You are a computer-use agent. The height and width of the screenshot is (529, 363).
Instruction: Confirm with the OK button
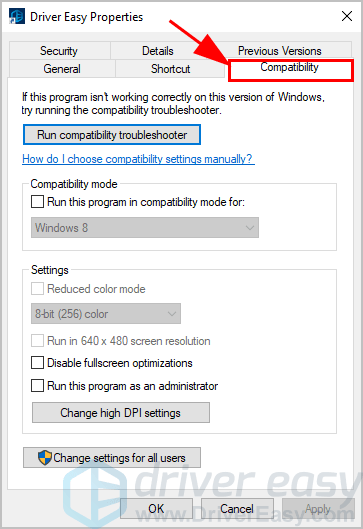(157, 508)
